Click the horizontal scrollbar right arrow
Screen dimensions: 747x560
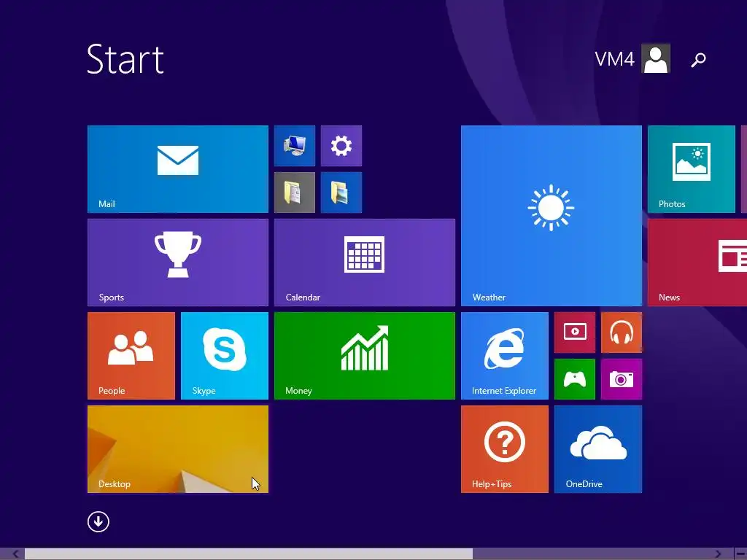718,554
